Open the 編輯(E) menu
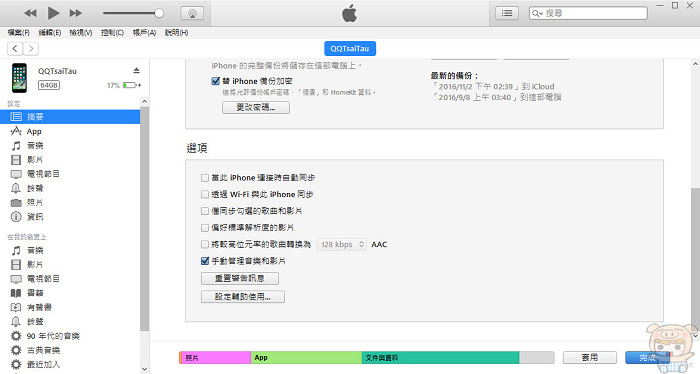This screenshot has width=700, height=374. pos(50,33)
